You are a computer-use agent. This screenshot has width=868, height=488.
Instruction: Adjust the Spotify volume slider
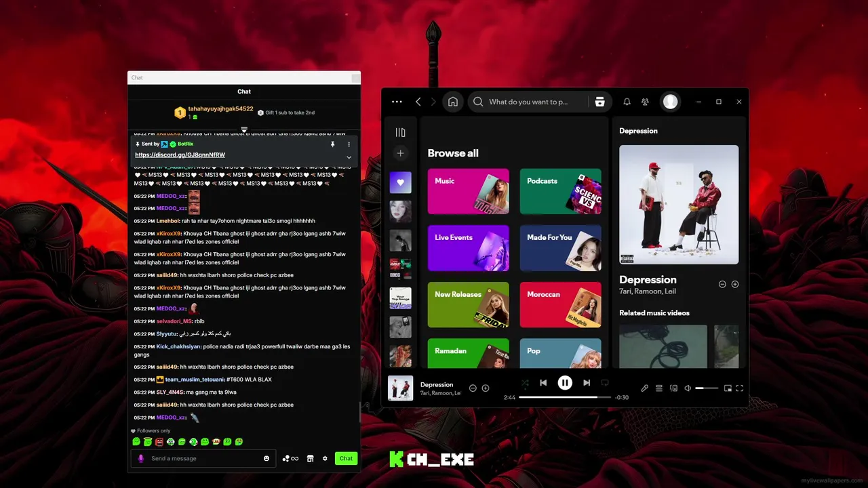[707, 388]
